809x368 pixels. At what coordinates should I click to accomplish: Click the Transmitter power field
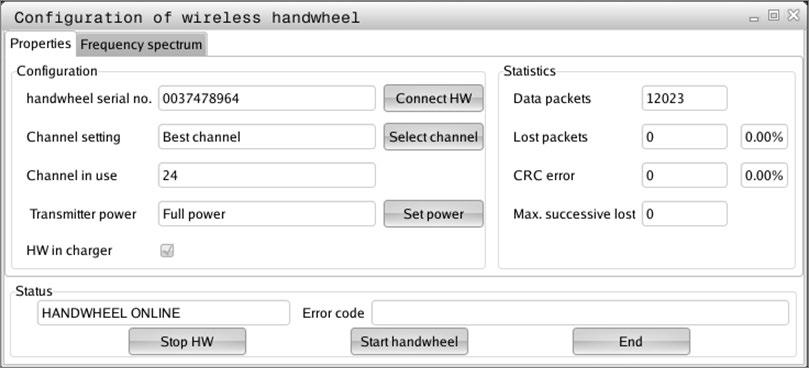coord(267,214)
